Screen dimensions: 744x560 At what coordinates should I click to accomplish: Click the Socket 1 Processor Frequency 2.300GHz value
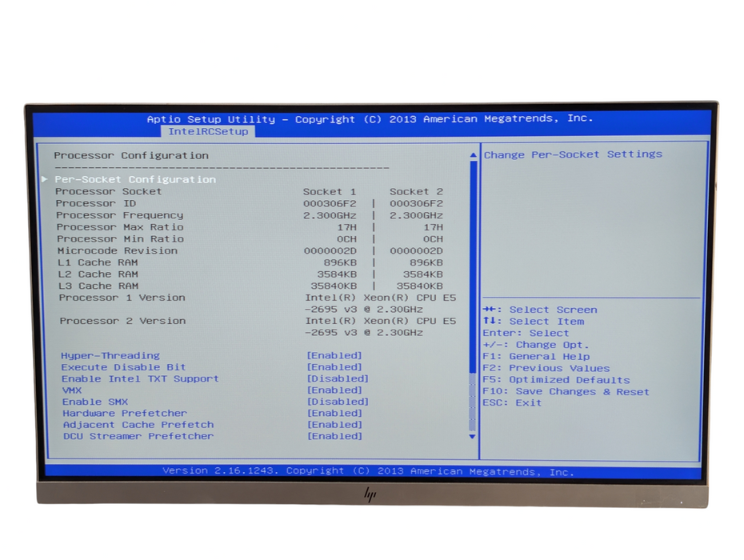pyautogui.click(x=330, y=215)
